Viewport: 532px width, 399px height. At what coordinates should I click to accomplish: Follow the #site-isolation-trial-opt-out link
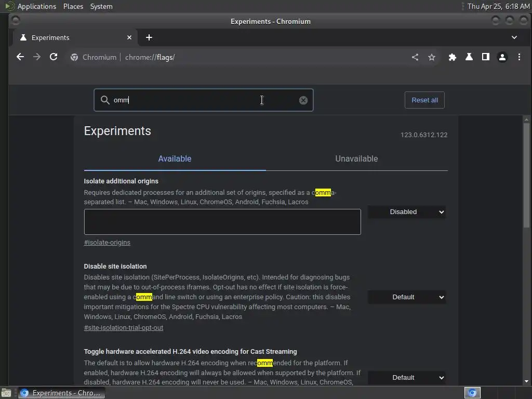click(x=124, y=327)
